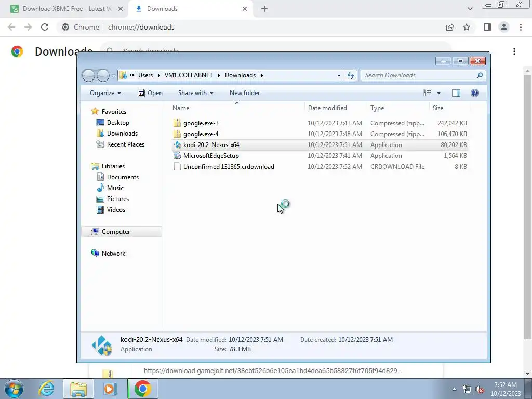
Task: Open the Documents library
Action: point(123,177)
